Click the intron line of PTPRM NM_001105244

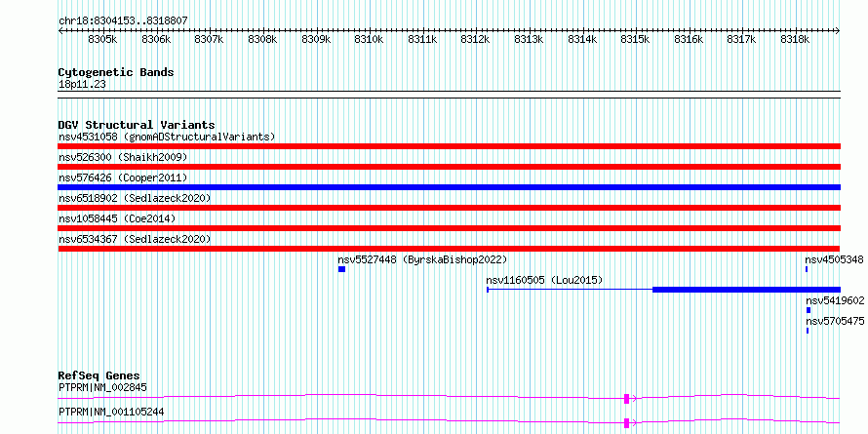point(341,419)
